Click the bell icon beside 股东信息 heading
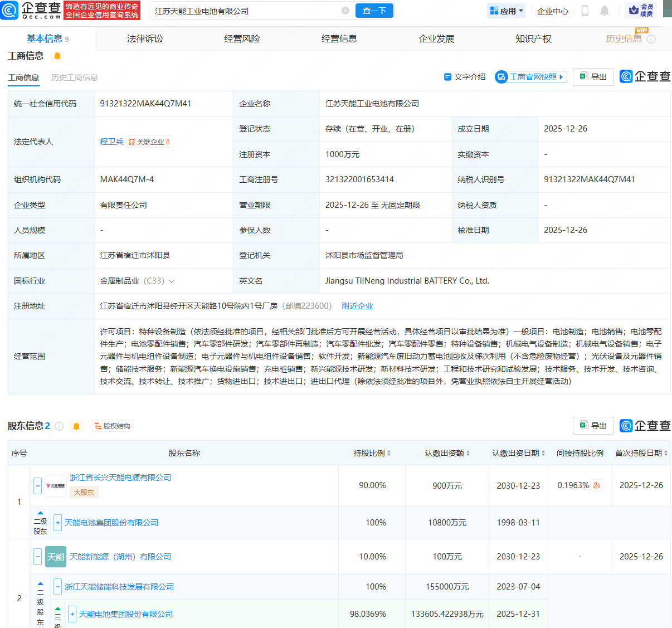 coord(76,426)
